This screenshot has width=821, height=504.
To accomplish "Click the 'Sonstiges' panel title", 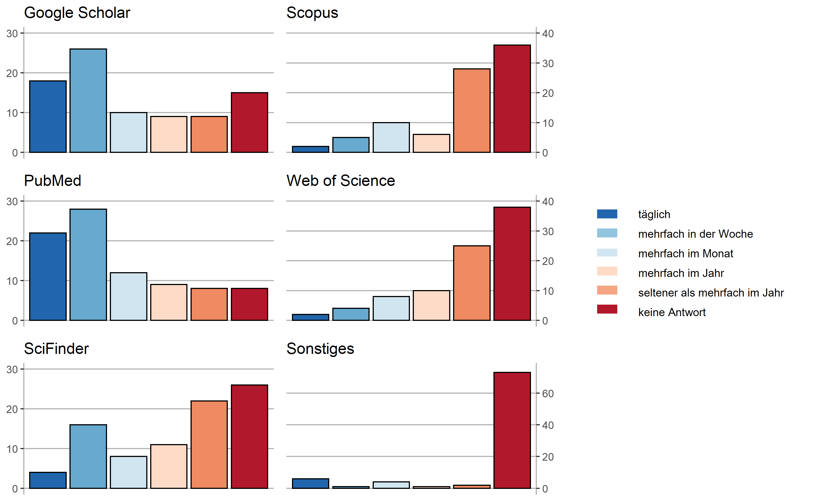I will (x=320, y=349).
